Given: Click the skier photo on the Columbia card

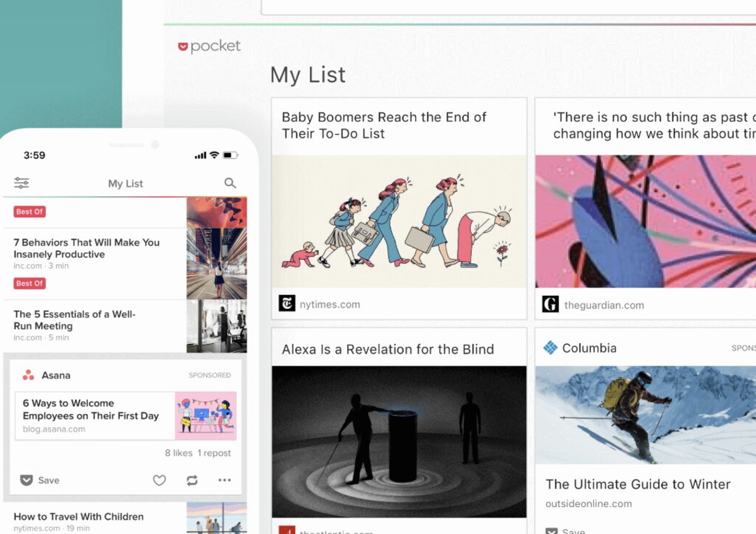Looking at the screenshot, I should pos(646,415).
